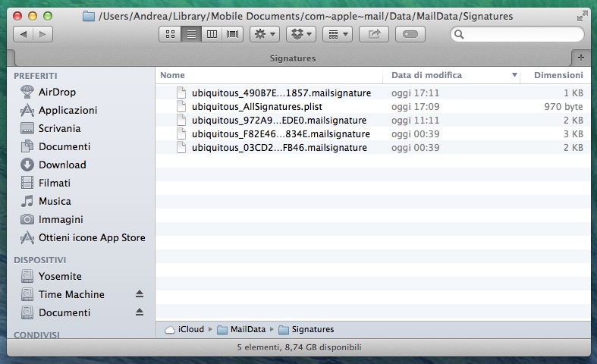
Task: Click iCloud in the path bar
Action: 184,329
